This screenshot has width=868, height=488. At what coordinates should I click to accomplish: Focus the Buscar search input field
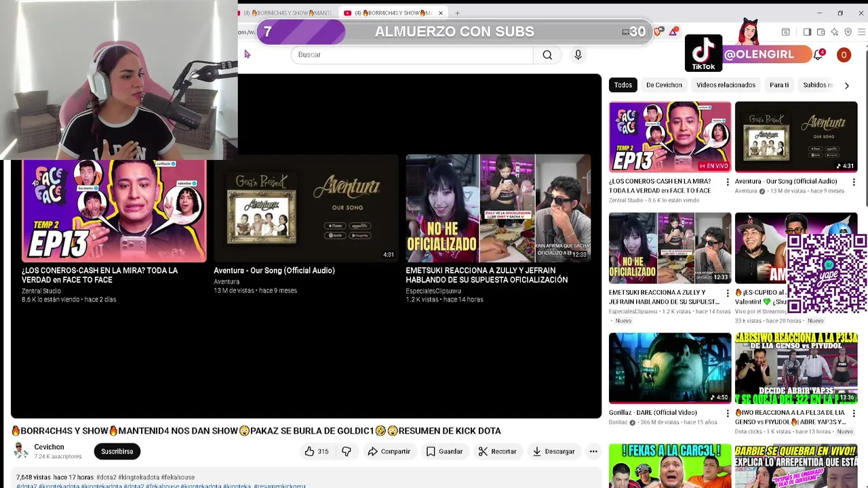click(412, 55)
